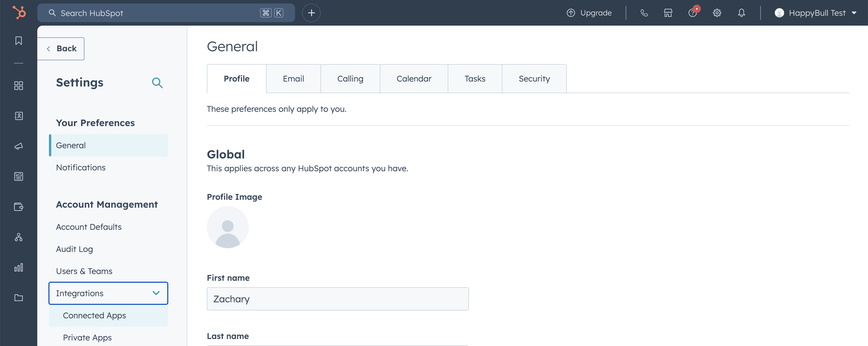This screenshot has height=346, width=868.
Task: Click the Global section heading
Action: [226, 154]
